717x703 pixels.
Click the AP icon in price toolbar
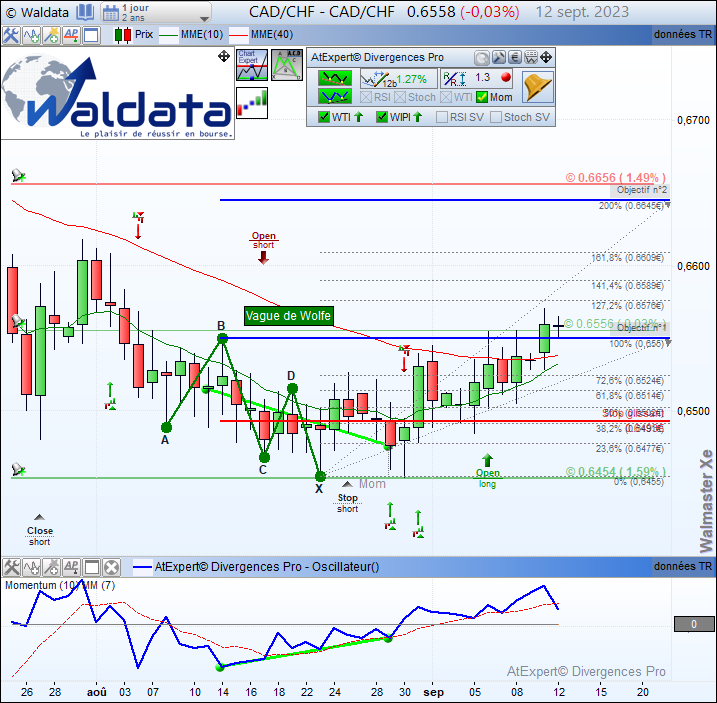tap(71, 35)
